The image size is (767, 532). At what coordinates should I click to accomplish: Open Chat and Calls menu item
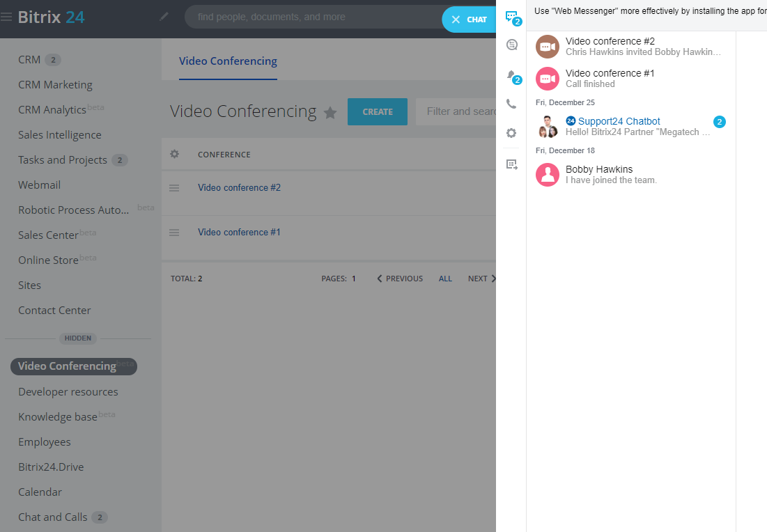53,517
